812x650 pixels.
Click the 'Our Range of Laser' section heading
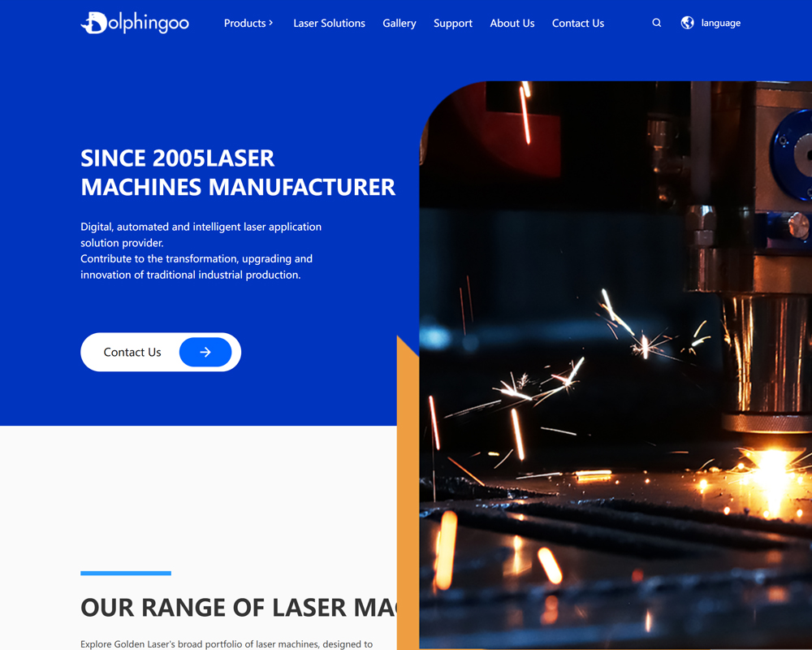pyautogui.click(x=237, y=607)
